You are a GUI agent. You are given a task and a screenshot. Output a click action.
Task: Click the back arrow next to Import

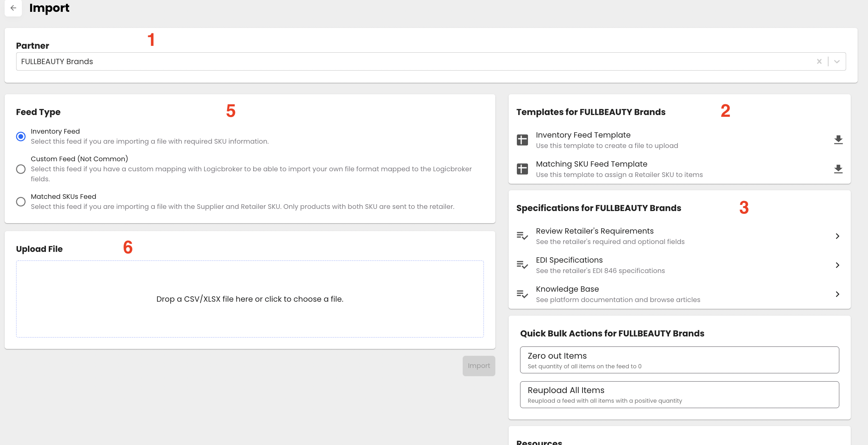(x=13, y=8)
